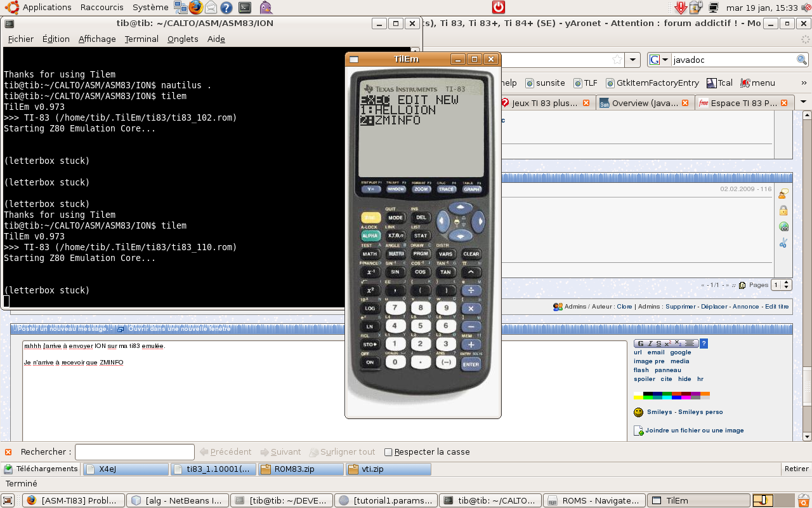The height and width of the screenshot is (508, 812).
Task: Click the browser page vertical scrollbar down arrow
Action: [x=807, y=437]
